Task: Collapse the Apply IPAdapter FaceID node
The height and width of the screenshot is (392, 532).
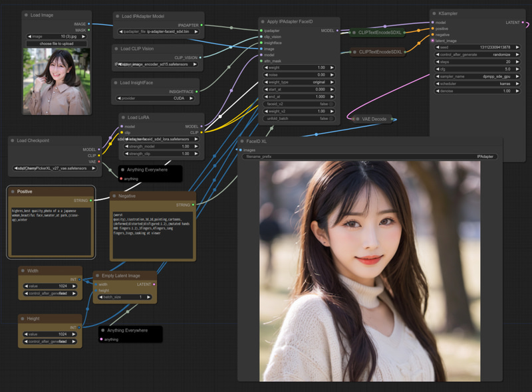Action: point(261,21)
